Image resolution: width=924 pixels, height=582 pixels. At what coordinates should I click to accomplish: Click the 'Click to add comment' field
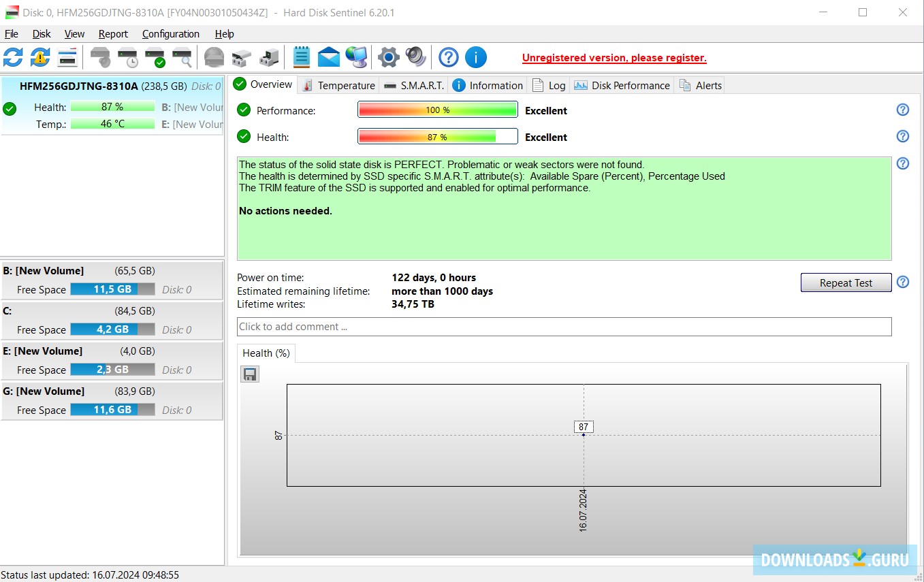(x=564, y=327)
